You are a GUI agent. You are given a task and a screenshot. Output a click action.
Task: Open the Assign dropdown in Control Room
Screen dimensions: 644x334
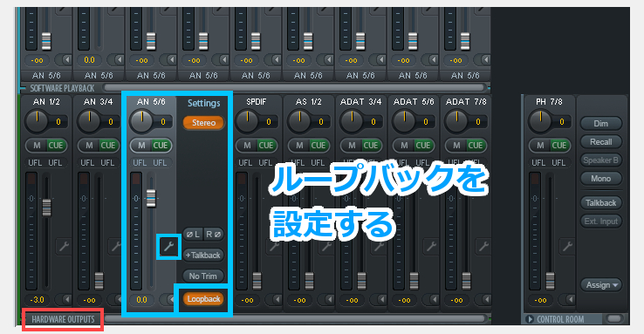pyautogui.click(x=601, y=285)
